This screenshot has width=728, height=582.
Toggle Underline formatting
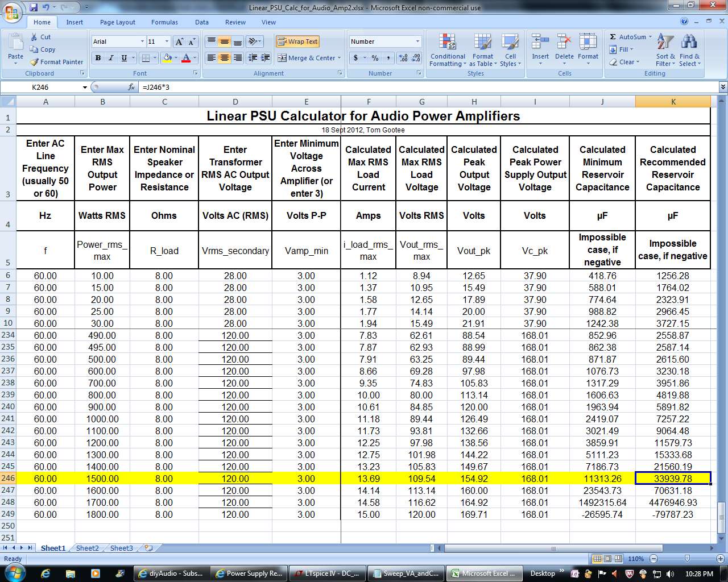point(124,58)
